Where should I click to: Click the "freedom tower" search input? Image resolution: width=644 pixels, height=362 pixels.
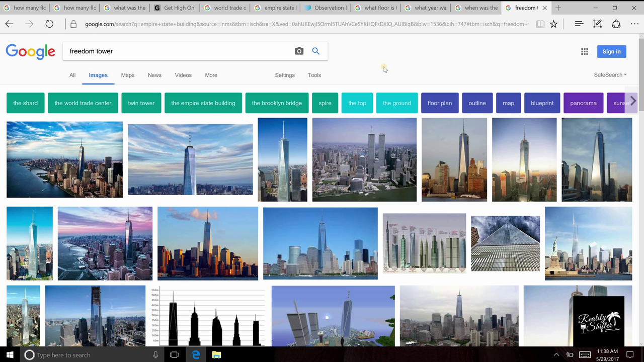pos(176,51)
